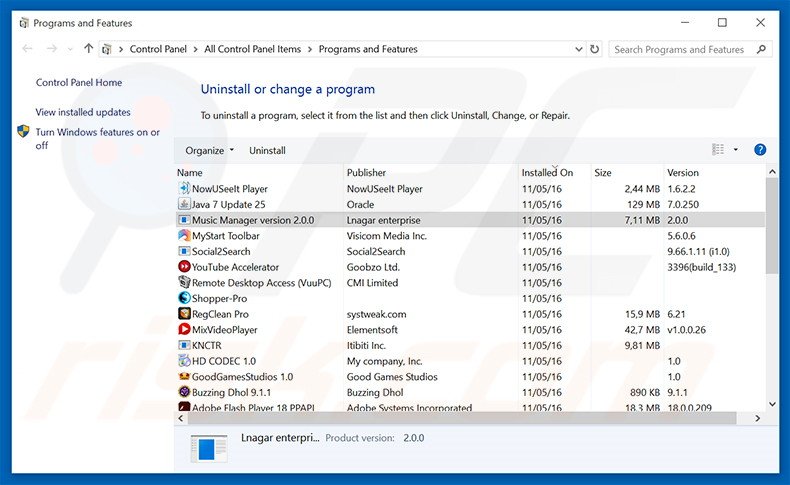Click the scroll left arrow
The height and width of the screenshot is (485, 790).
point(181,418)
